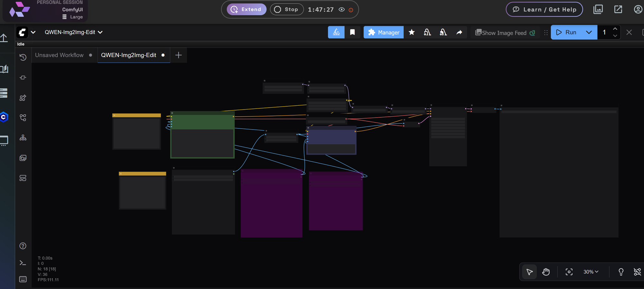Toggle the console terminal panel icon
644x289 pixels.
click(23, 263)
